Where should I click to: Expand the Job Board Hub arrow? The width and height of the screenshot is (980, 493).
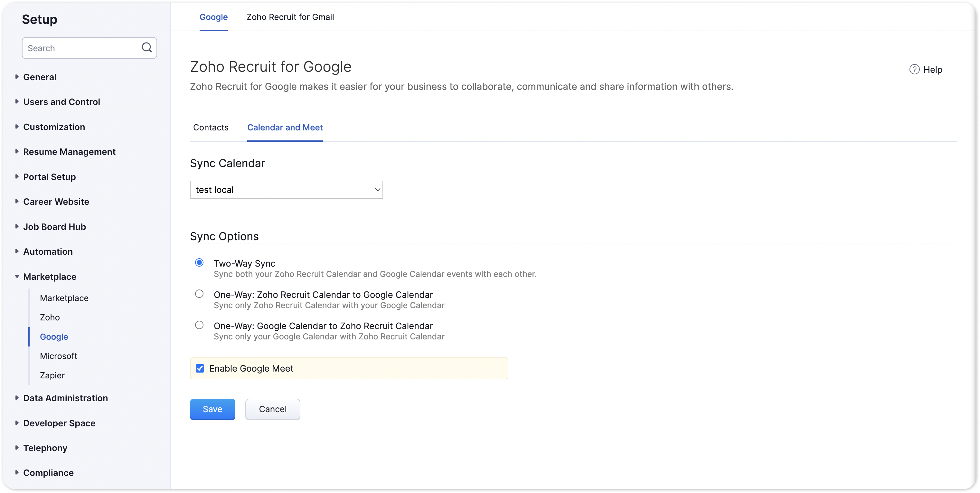pos(17,226)
